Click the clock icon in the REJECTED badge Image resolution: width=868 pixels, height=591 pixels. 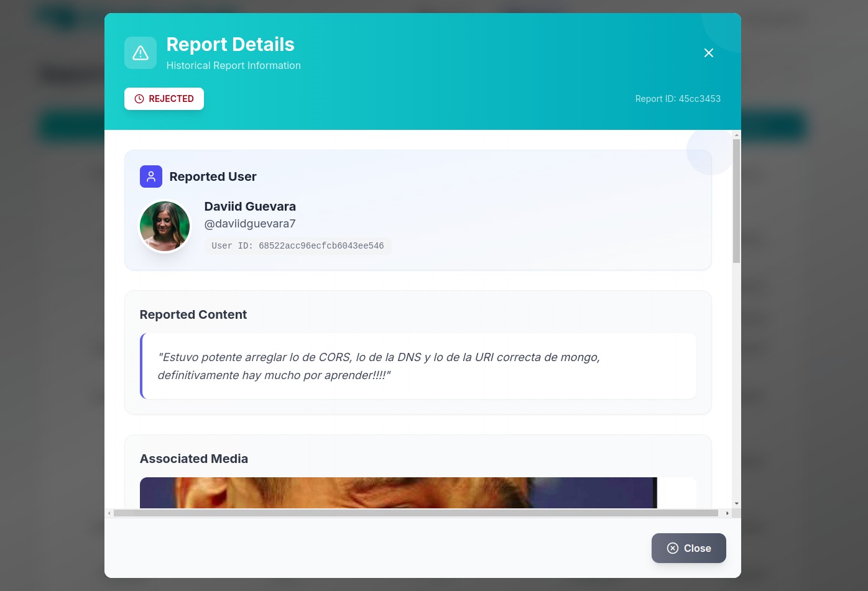[x=139, y=99]
